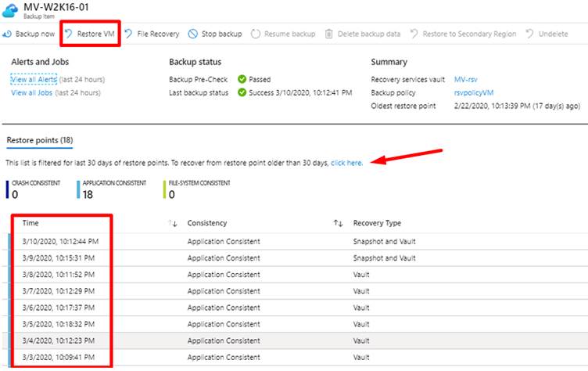
Task: Select Restore to Secondary Region label
Action: click(469, 34)
